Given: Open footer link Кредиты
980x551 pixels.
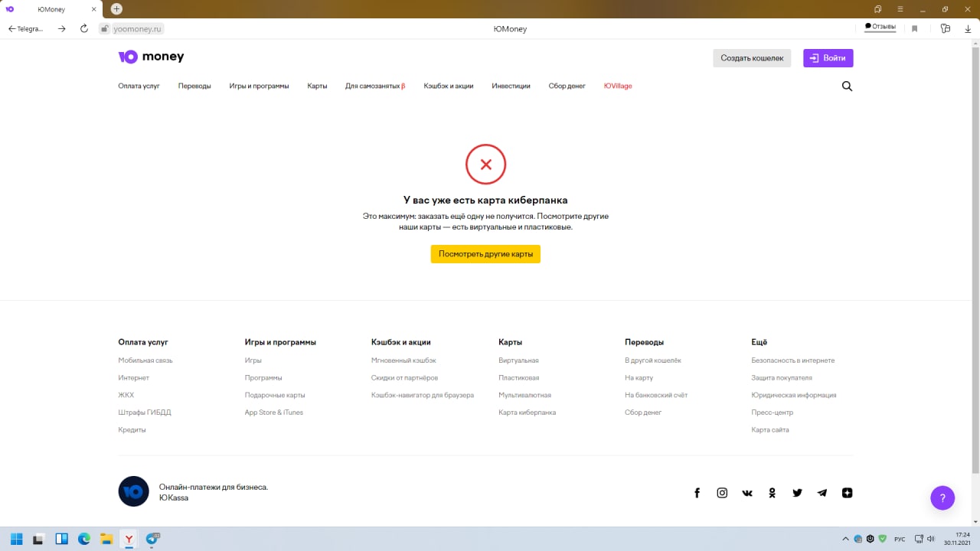Looking at the screenshot, I should pyautogui.click(x=132, y=430).
